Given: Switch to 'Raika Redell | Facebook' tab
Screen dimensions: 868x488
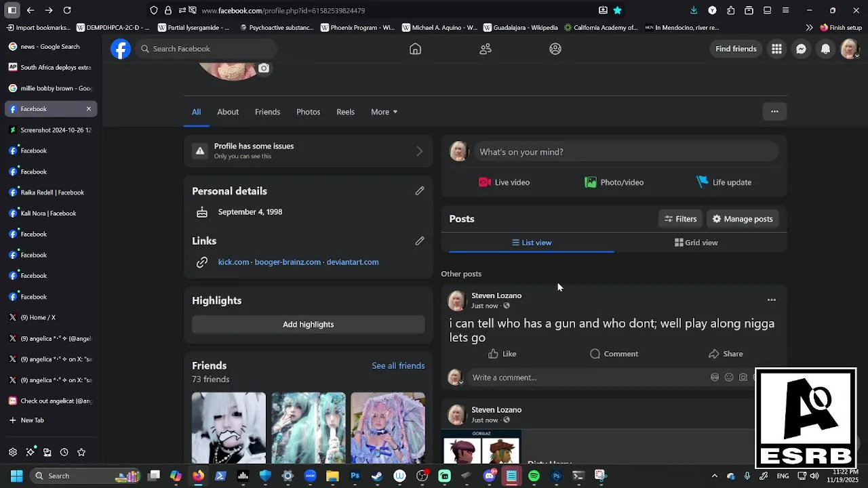Looking at the screenshot, I should click(x=51, y=192).
